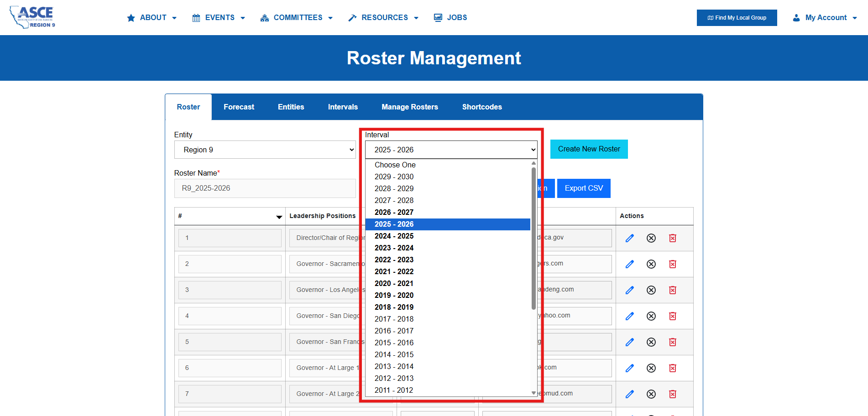This screenshot has height=416, width=868.
Task: Collapse the Interval dropdown showing 2025 - 2026
Action: 451,150
